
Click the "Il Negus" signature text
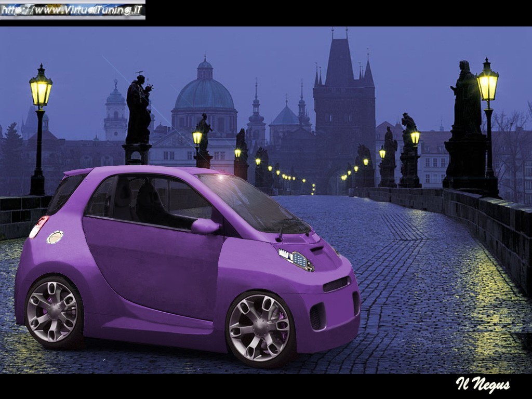tap(483, 384)
